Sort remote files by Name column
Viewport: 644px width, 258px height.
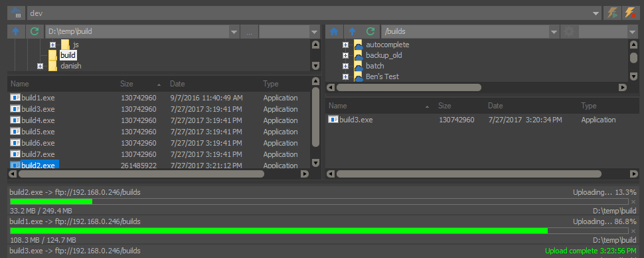(x=338, y=106)
